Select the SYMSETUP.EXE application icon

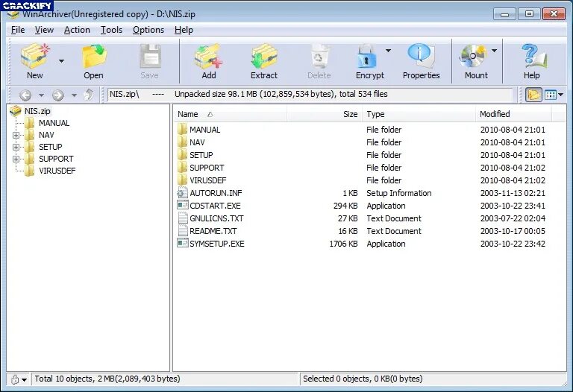(x=182, y=244)
